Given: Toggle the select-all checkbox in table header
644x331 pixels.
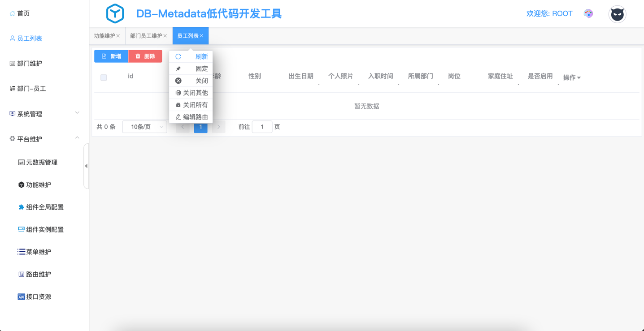Looking at the screenshot, I should (x=104, y=77).
